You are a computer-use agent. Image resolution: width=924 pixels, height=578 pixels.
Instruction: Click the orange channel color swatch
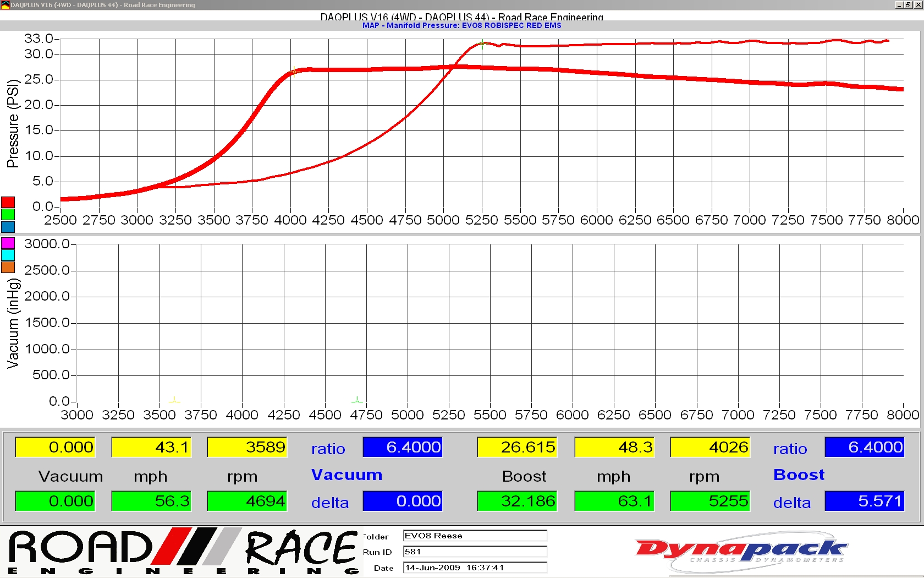point(8,268)
